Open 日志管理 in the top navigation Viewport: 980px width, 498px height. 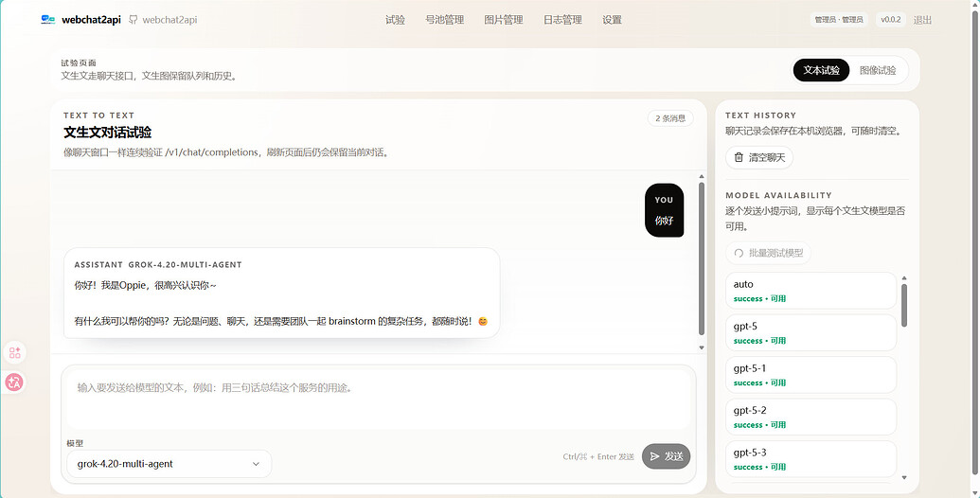tap(562, 20)
